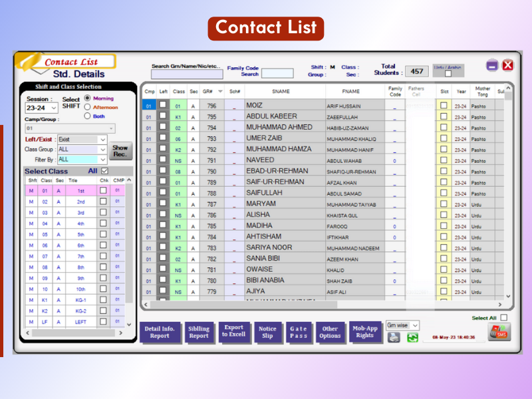
Task: Click the purple minimize window icon
Action: (492, 65)
